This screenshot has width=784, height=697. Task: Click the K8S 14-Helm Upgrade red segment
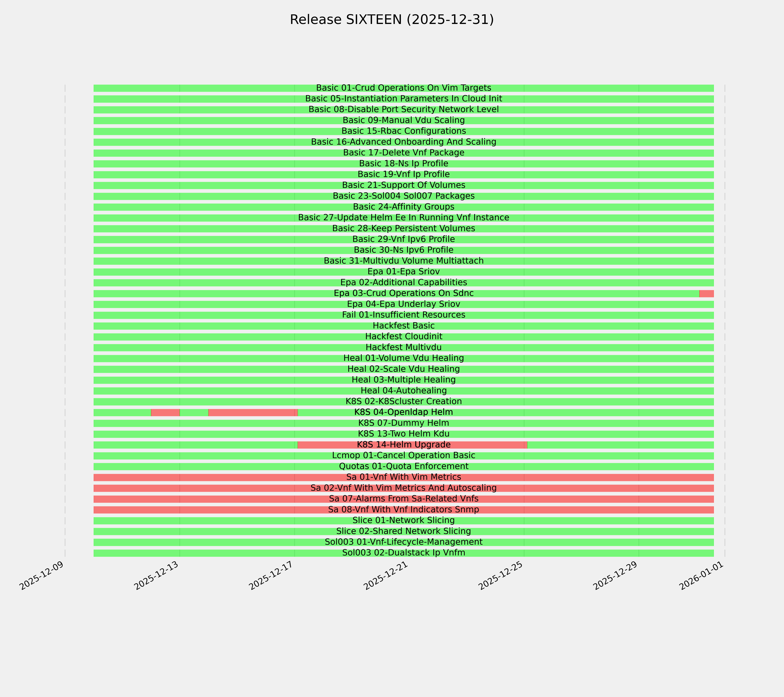click(412, 445)
